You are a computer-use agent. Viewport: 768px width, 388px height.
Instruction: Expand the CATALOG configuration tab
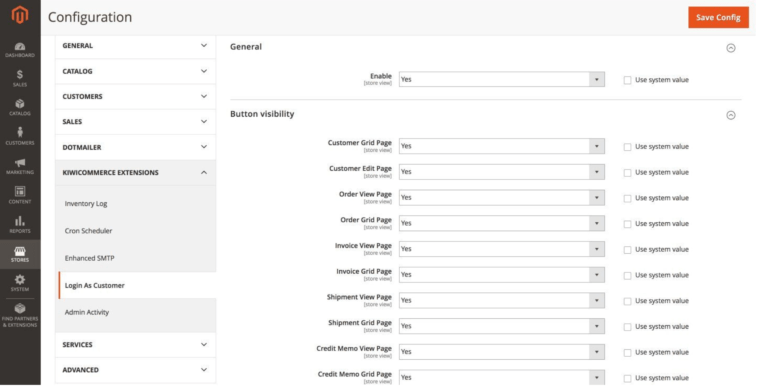(135, 72)
